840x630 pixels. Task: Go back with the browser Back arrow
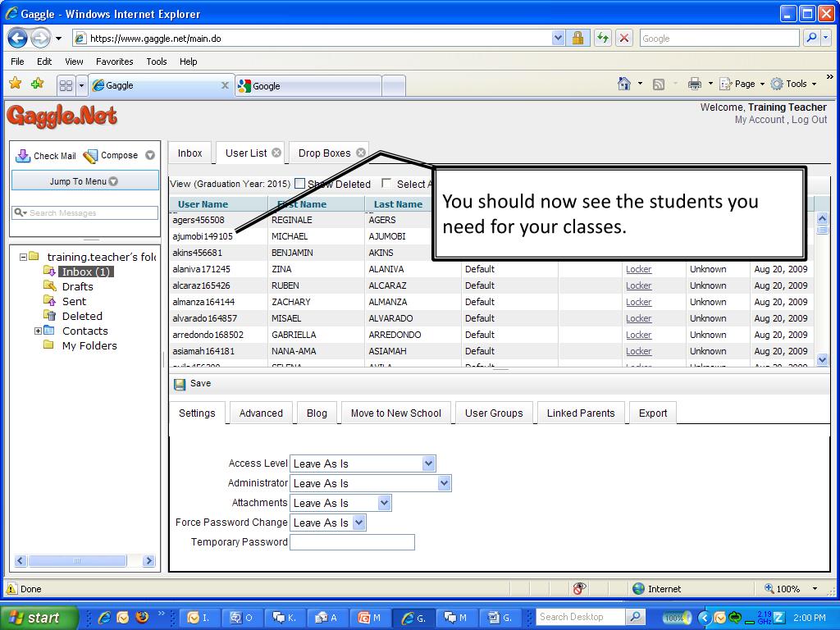tap(18, 38)
